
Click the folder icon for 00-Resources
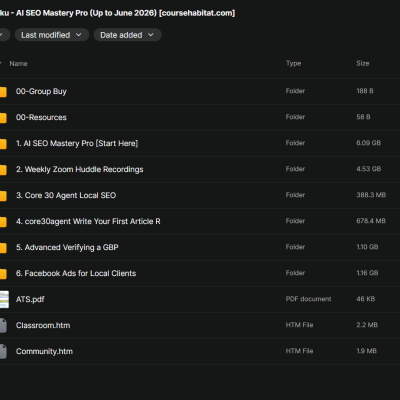click(x=3, y=118)
